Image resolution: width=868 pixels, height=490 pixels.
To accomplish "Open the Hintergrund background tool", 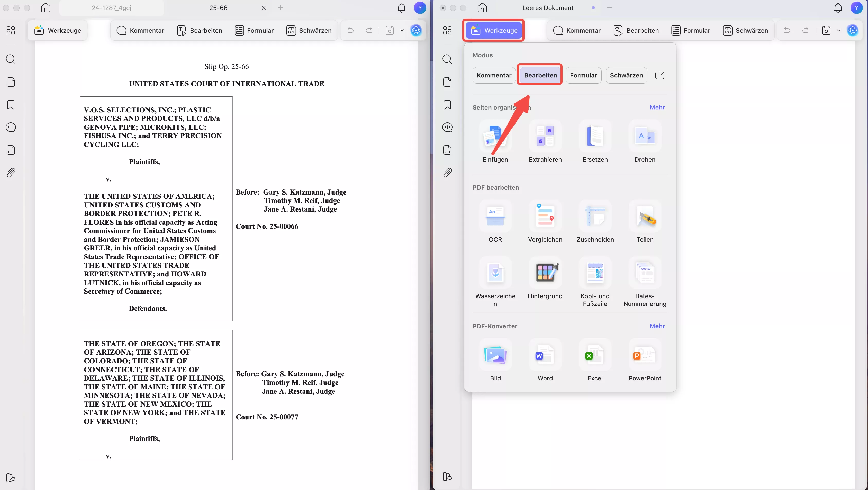I will pyautogui.click(x=545, y=273).
